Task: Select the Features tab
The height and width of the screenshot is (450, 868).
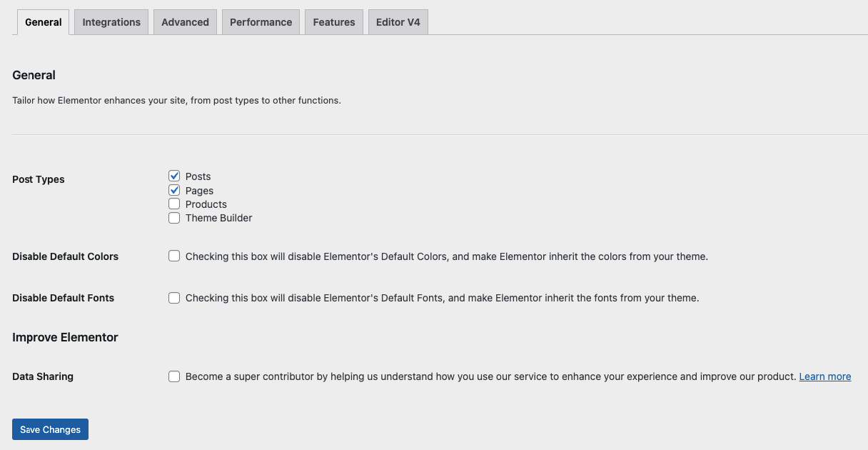Action: point(333,22)
